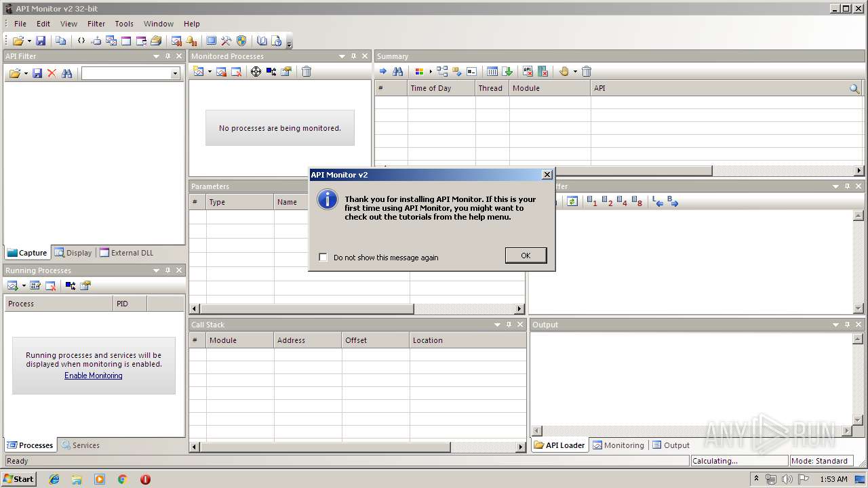868x488 pixels.
Task: Click the red X delete icon in API Filter
Action: pyautogui.click(x=52, y=73)
